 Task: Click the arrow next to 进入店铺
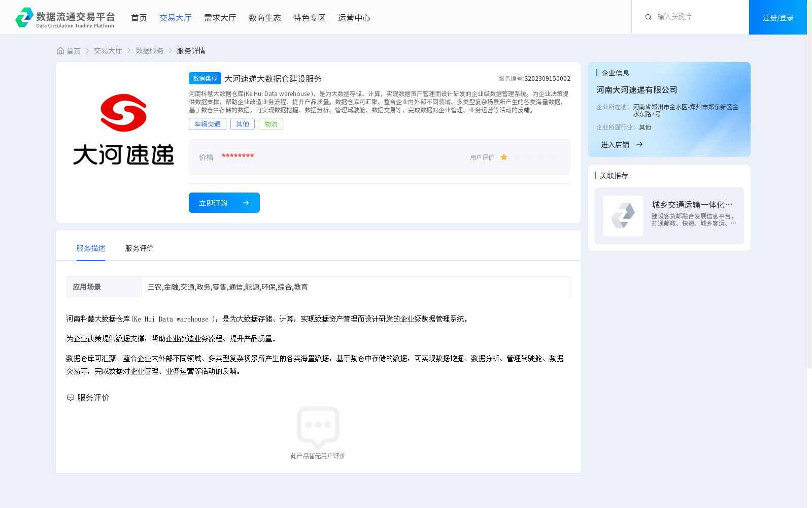pos(639,144)
